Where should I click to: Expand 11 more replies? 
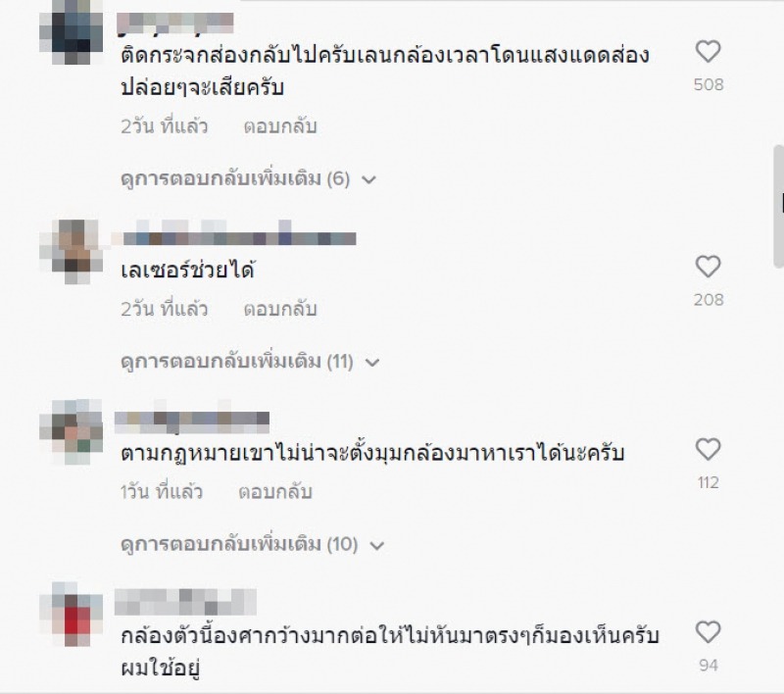click(250, 362)
